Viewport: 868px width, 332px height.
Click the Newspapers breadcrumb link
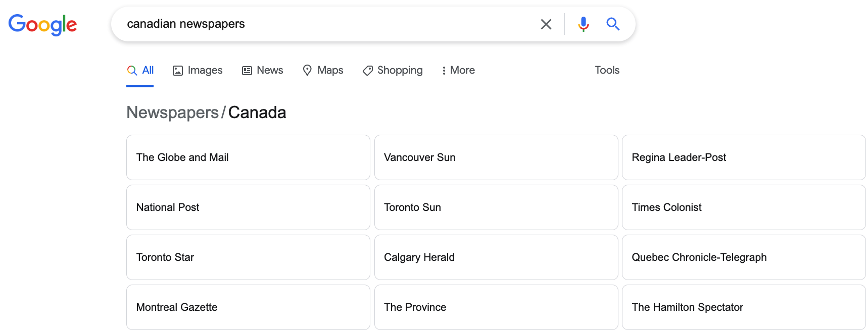[172, 113]
